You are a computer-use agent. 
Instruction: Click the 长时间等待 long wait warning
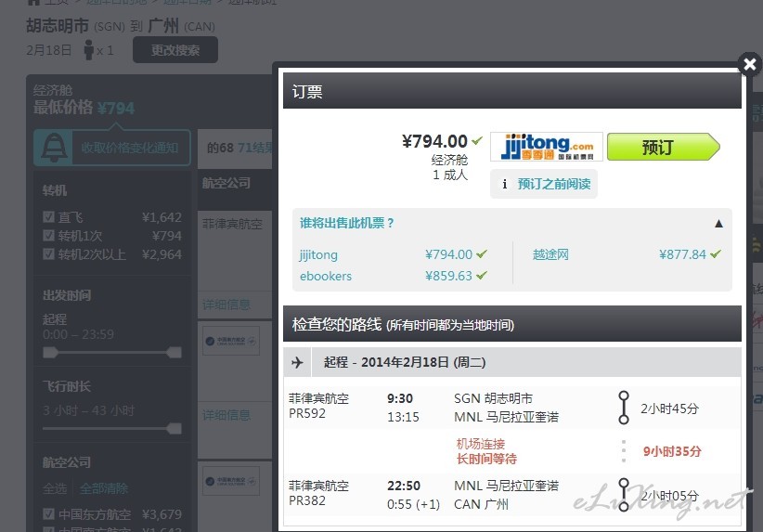[486, 459]
